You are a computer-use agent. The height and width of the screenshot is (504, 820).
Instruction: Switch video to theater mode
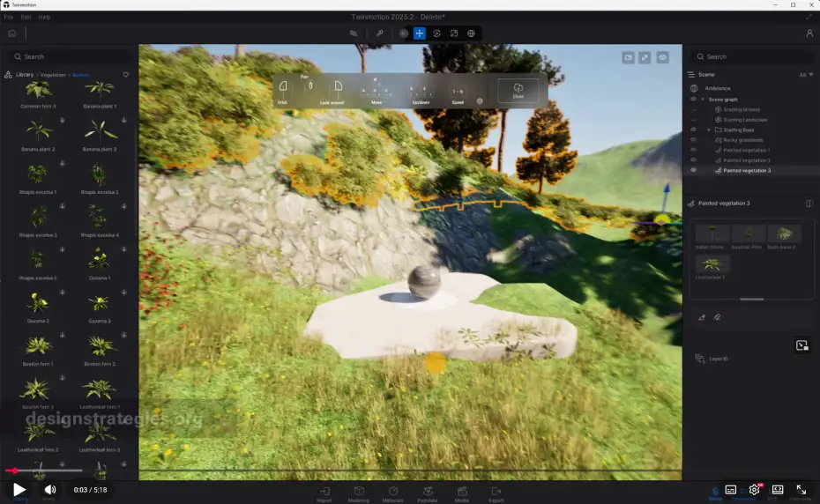(778, 490)
